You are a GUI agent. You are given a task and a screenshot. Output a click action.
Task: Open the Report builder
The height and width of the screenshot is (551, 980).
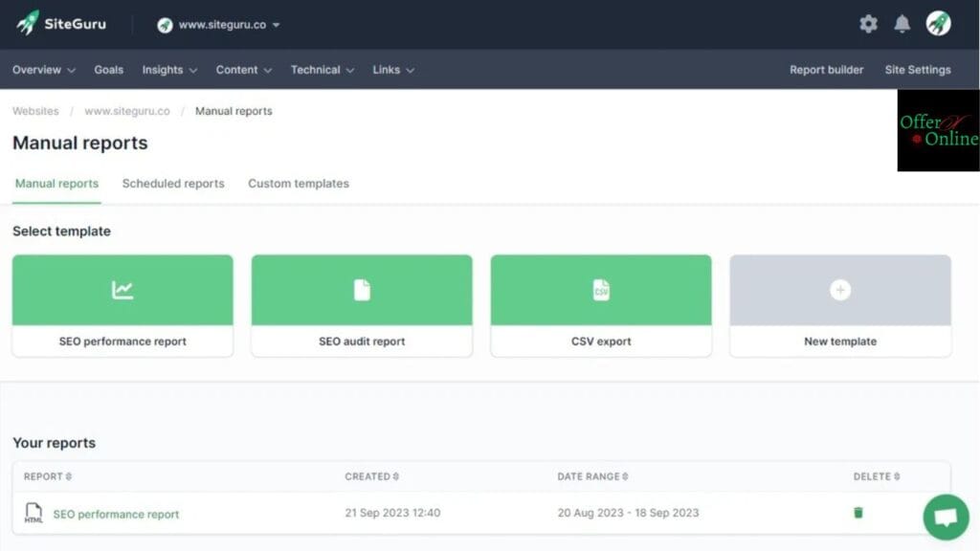826,70
